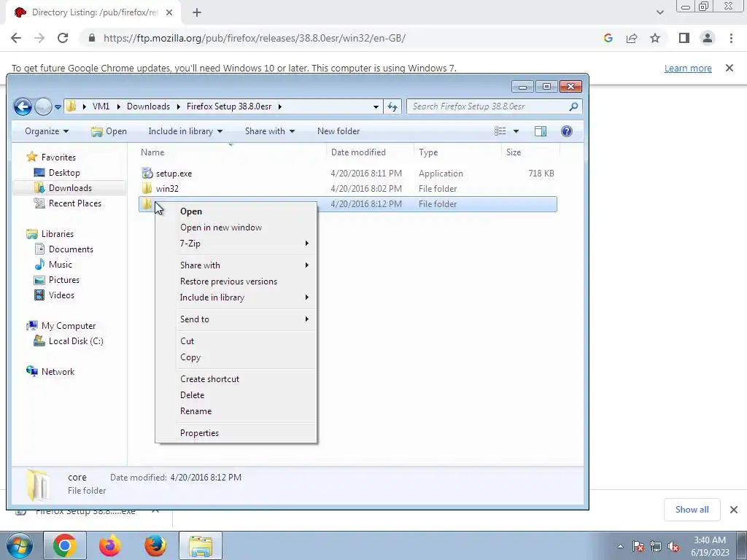This screenshot has height=560, width=747.
Task: Click the search magnifier icon in Explorer
Action: 573,106
